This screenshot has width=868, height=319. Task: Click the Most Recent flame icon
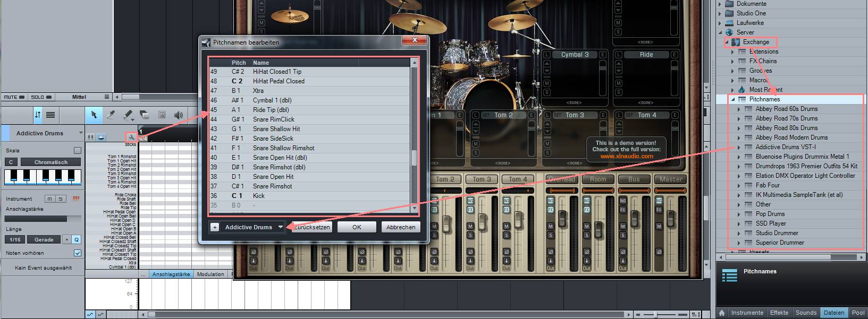point(743,90)
